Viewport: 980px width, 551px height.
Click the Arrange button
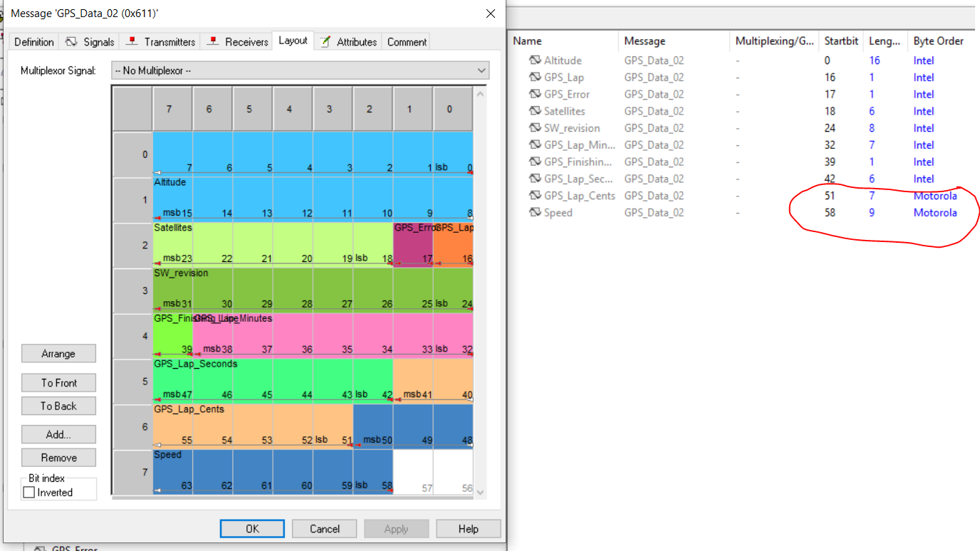[58, 353]
